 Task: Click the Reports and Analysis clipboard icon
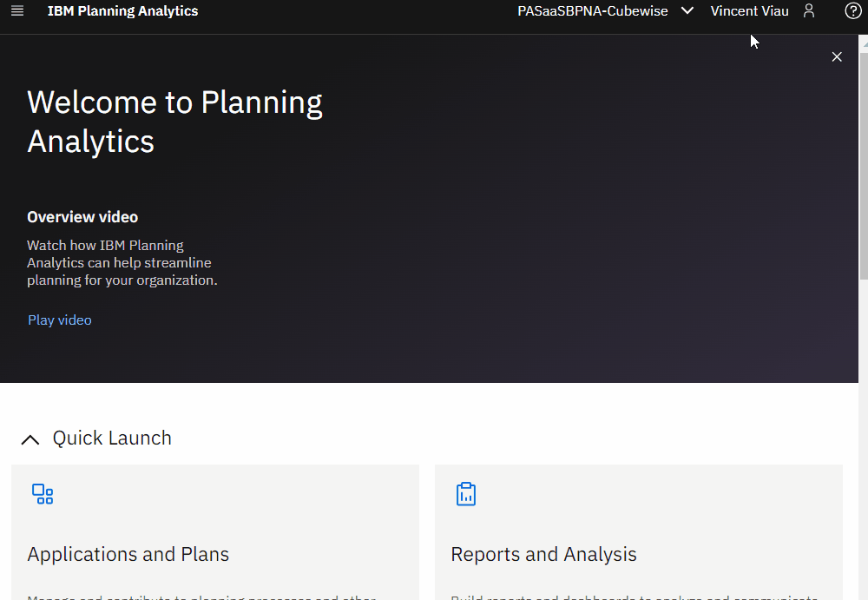coord(466,495)
